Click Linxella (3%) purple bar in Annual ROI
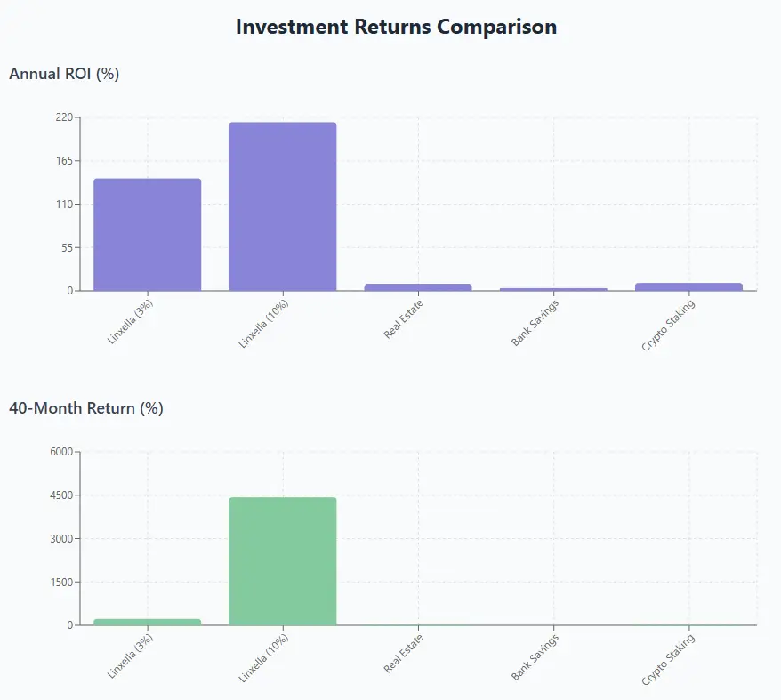The width and height of the screenshot is (781, 700). click(x=148, y=235)
